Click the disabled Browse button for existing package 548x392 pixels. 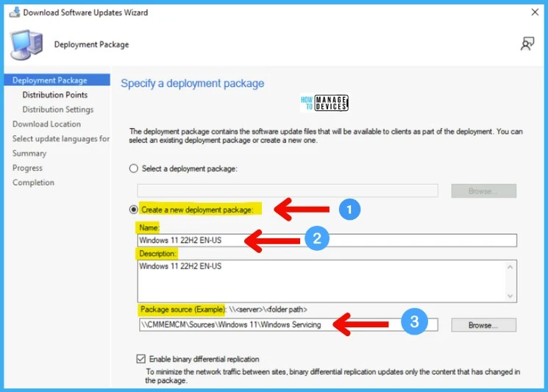point(483,191)
